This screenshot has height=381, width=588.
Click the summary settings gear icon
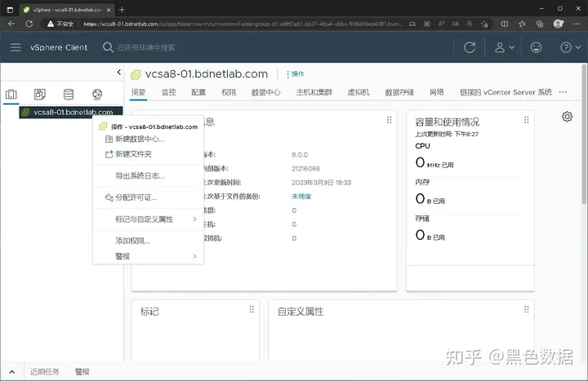point(567,117)
